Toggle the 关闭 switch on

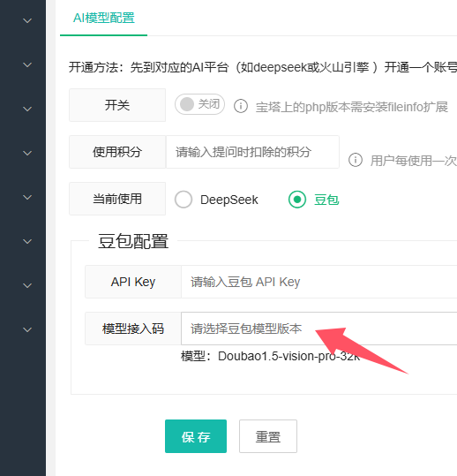click(199, 104)
